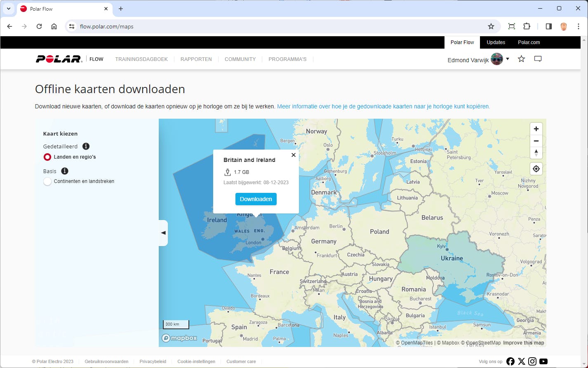Viewport: 588px width, 368px height.
Task: Visit Polar's X profile
Action: [x=522, y=361]
